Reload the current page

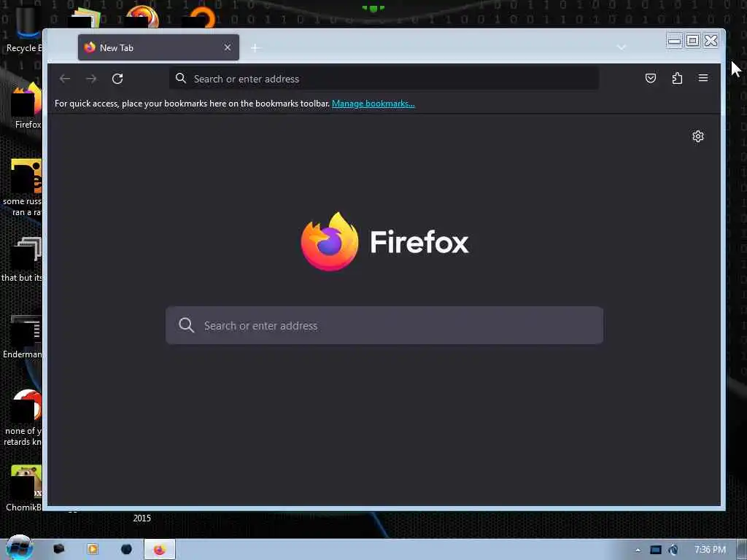pyautogui.click(x=117, y=79)
